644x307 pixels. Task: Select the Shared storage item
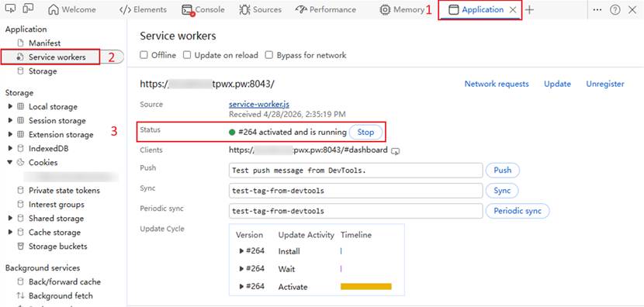(x=56, y=219)
